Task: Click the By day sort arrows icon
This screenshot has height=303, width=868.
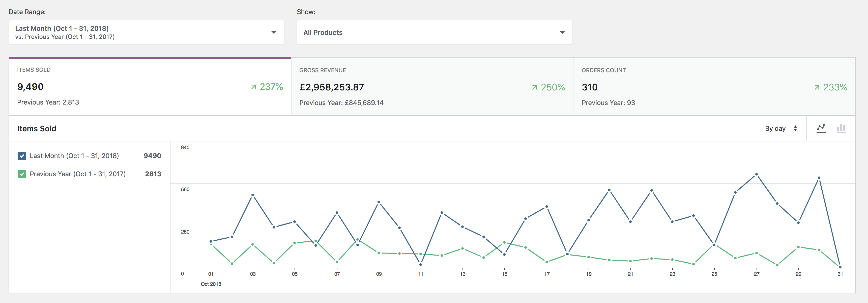Action: coord(795,129)
